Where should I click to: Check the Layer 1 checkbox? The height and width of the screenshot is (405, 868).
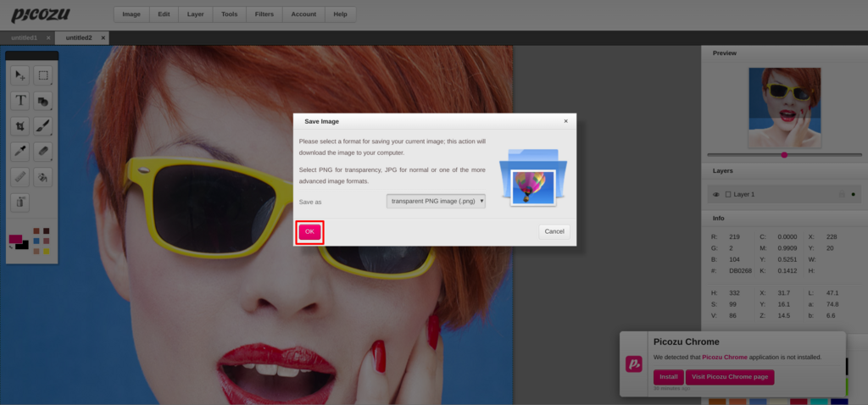tap(728, 195)
